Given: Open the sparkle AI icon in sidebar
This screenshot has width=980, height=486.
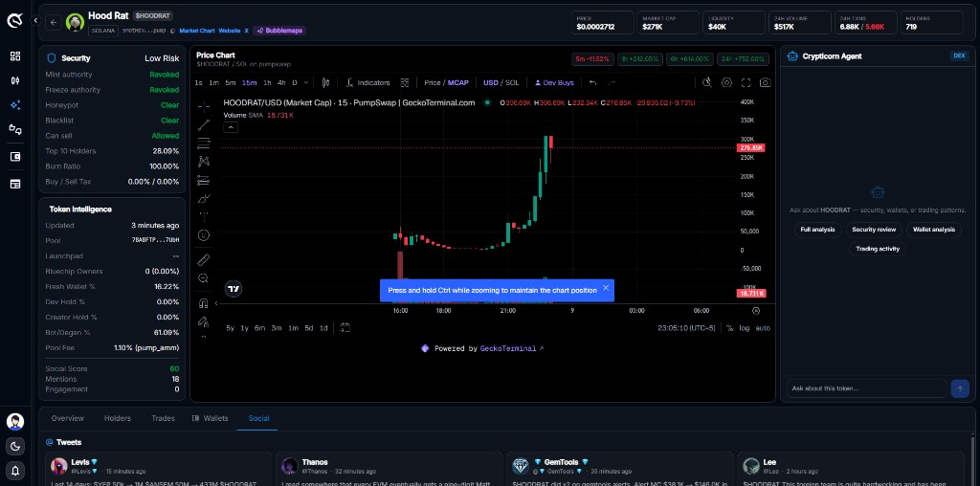Looking at the screenshot, I should (15, 105).
